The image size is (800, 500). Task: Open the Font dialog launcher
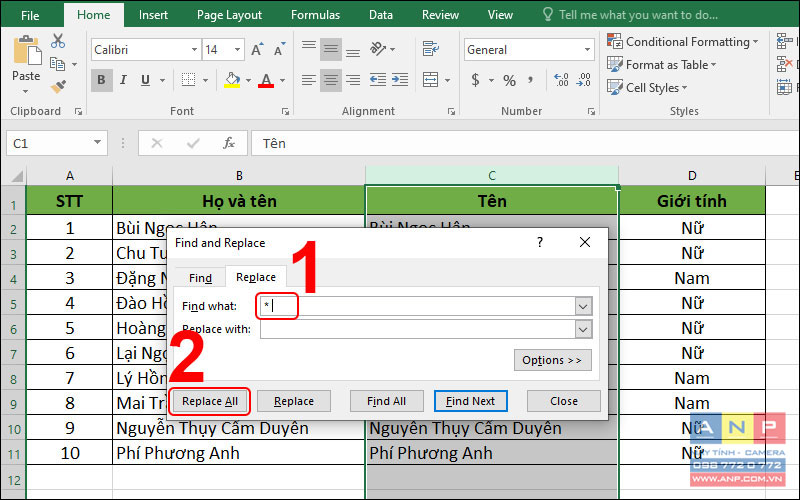pyautogui.click(x=285, y=111)
